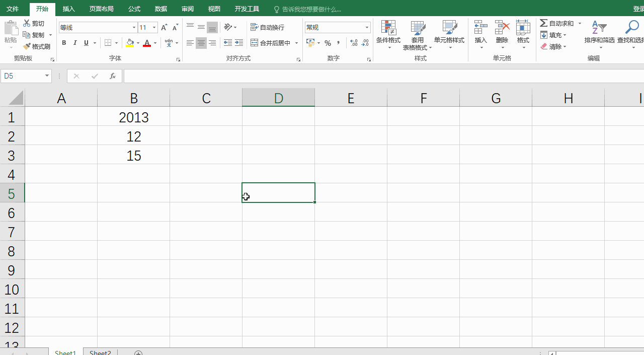Open the Merge and Center (合并后居中) dropdown arrow
Image resolution: width=644 pixels, height=355 pixels.
[297, 43]
